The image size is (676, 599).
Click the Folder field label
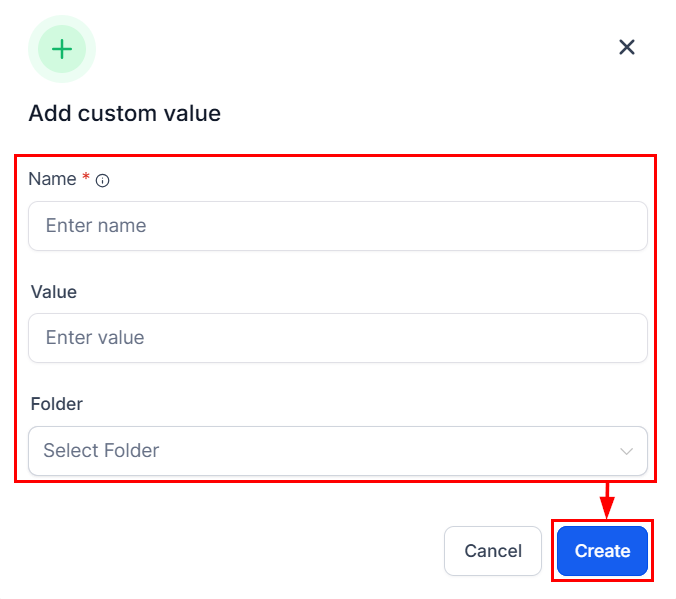click(x=57, y=404)
